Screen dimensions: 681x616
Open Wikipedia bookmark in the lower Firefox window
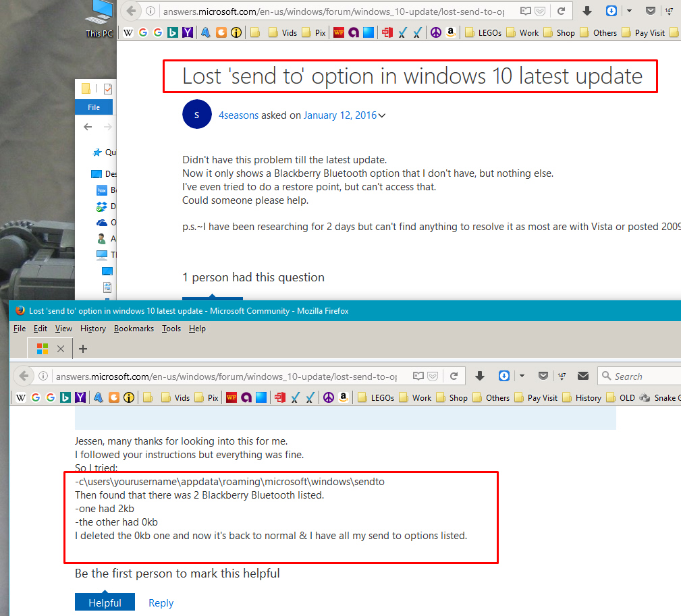coord(21,397)
